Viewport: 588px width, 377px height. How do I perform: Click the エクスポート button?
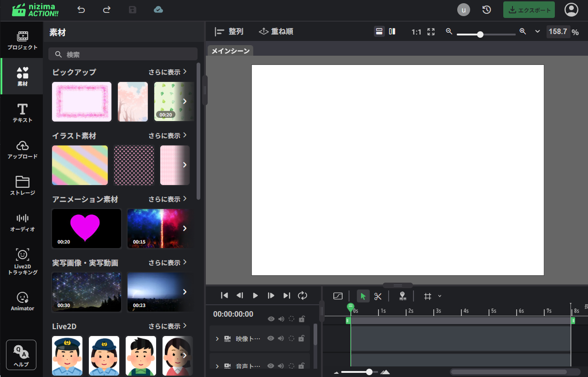(529, 10)
